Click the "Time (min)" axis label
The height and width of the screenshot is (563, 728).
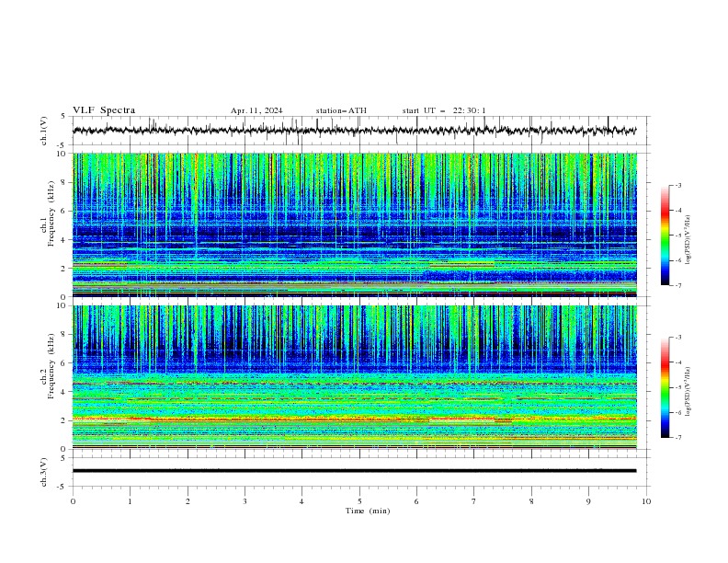tap(368, 511)
